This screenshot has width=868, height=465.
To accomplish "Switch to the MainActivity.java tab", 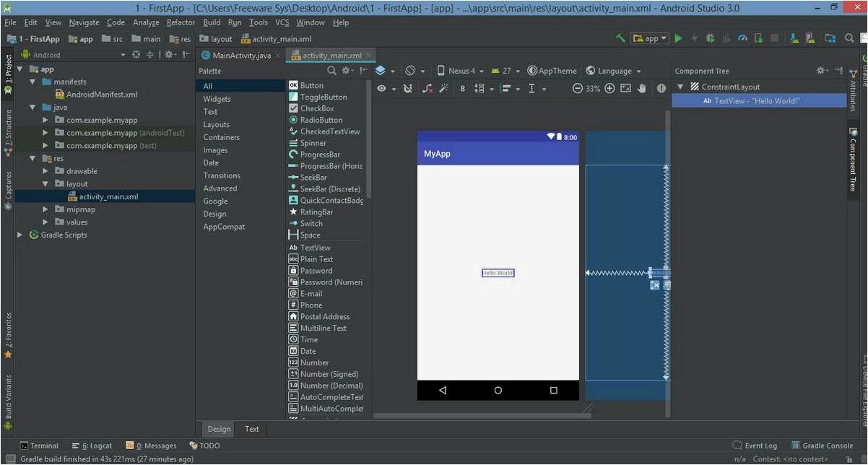I will (x=240, y=56).
